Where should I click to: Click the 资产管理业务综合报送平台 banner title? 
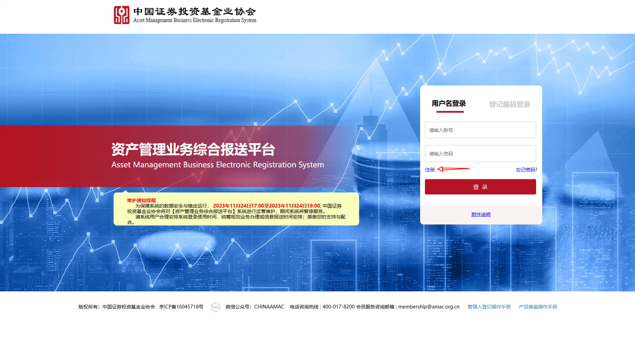point(193,149)
